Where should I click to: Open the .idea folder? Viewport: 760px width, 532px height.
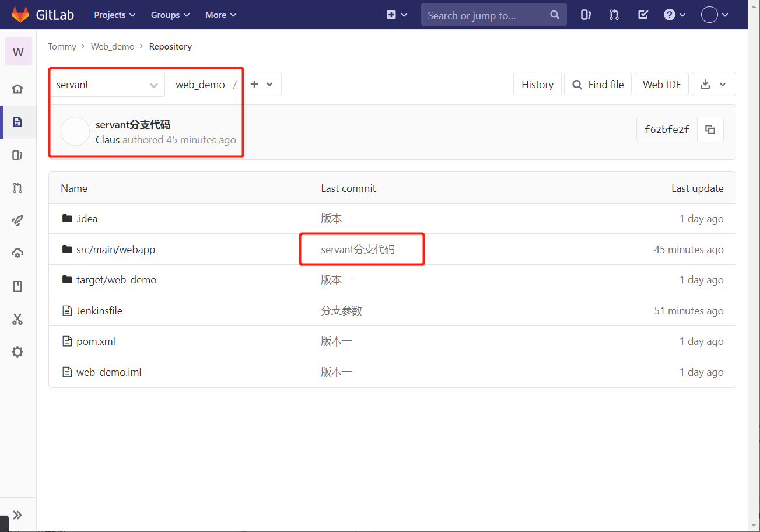click(x=87, y=219)
